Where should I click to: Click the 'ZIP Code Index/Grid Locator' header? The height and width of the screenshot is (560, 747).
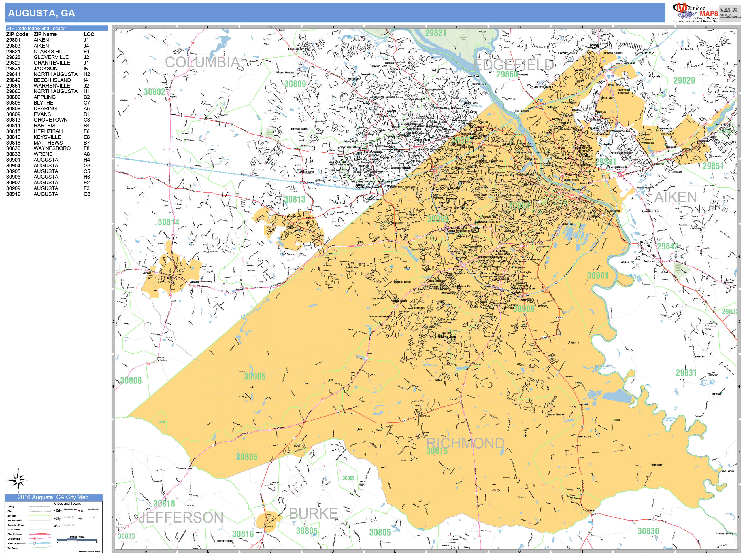coord(57,28)
